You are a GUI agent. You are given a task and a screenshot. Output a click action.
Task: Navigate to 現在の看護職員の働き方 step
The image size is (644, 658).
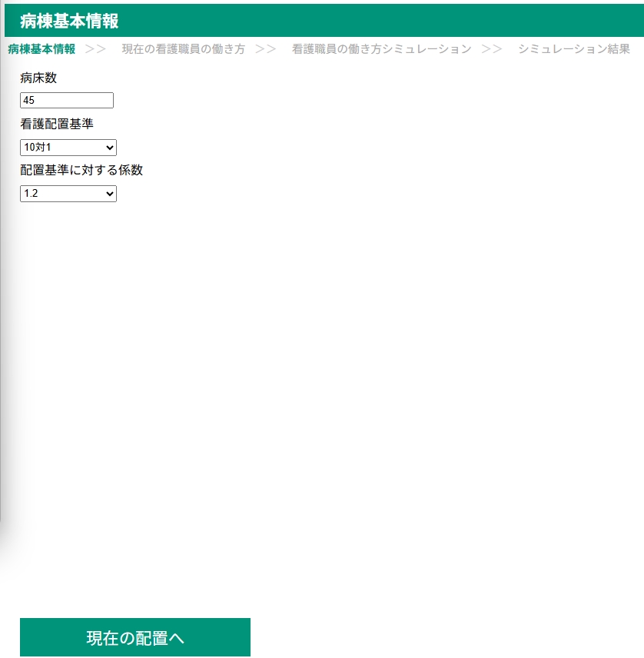click(x=183, y=48)
